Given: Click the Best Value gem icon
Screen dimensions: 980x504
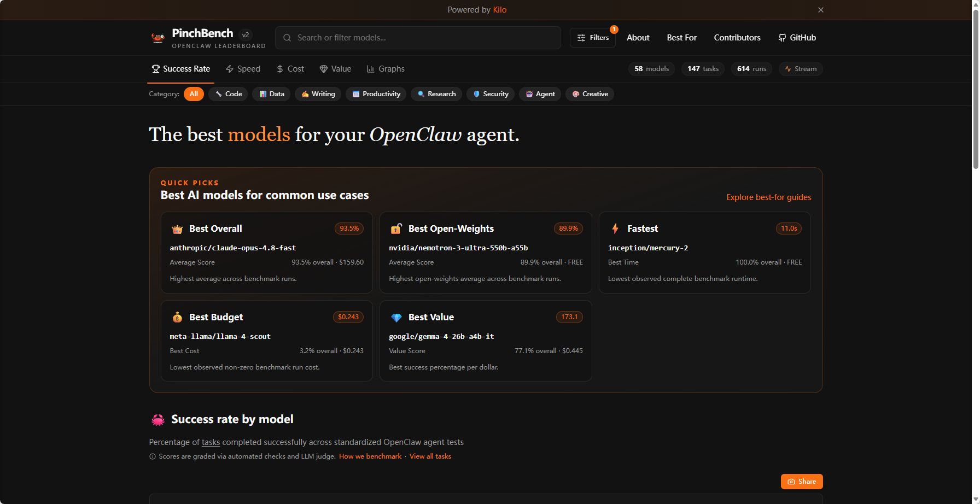Looking at the screenshot, I should (396, 318).
